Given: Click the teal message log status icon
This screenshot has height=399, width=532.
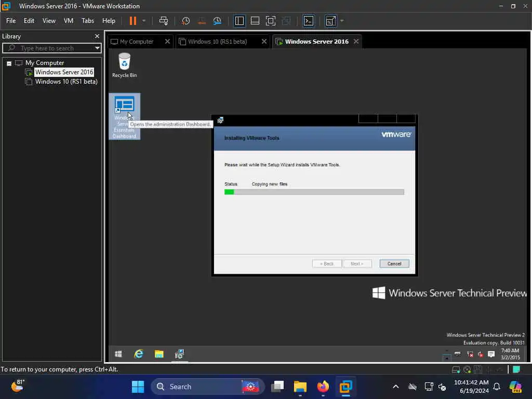Looking at the screenshot, I should click(x=516, y=369).
